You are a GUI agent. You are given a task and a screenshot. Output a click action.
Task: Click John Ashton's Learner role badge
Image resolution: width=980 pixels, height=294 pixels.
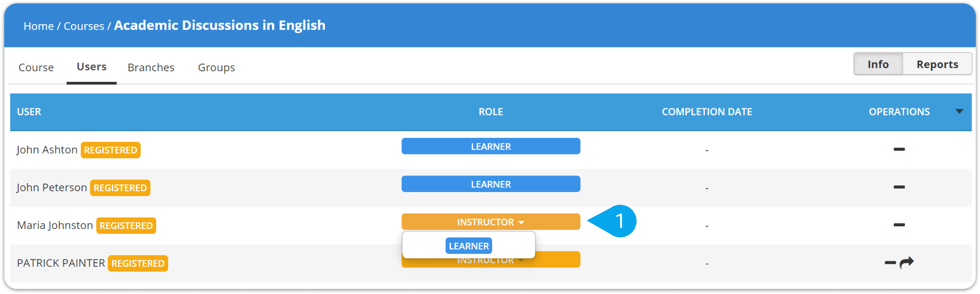[x=490, y=146]
